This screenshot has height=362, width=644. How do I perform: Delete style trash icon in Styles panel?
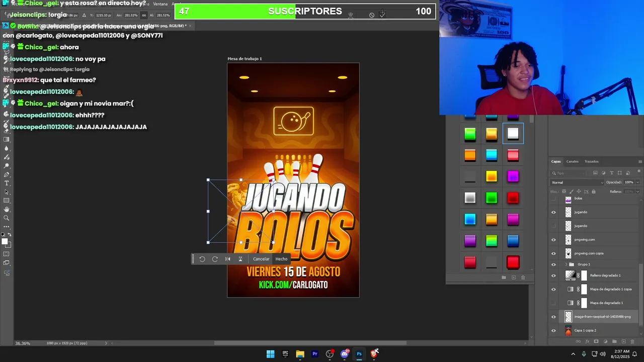click(523, 278)
